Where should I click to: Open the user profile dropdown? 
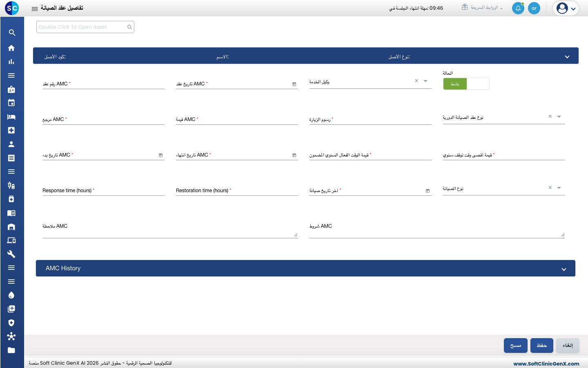[x=566, y=8]
